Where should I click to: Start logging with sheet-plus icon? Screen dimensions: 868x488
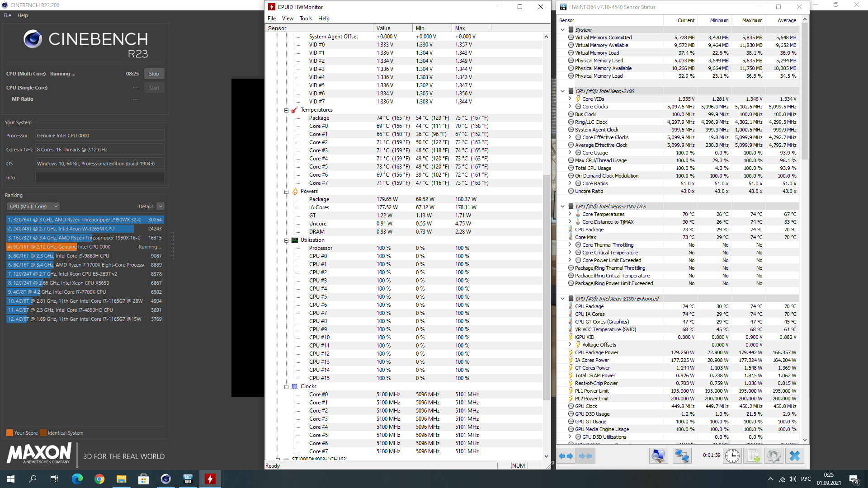[x=753, y=456]
